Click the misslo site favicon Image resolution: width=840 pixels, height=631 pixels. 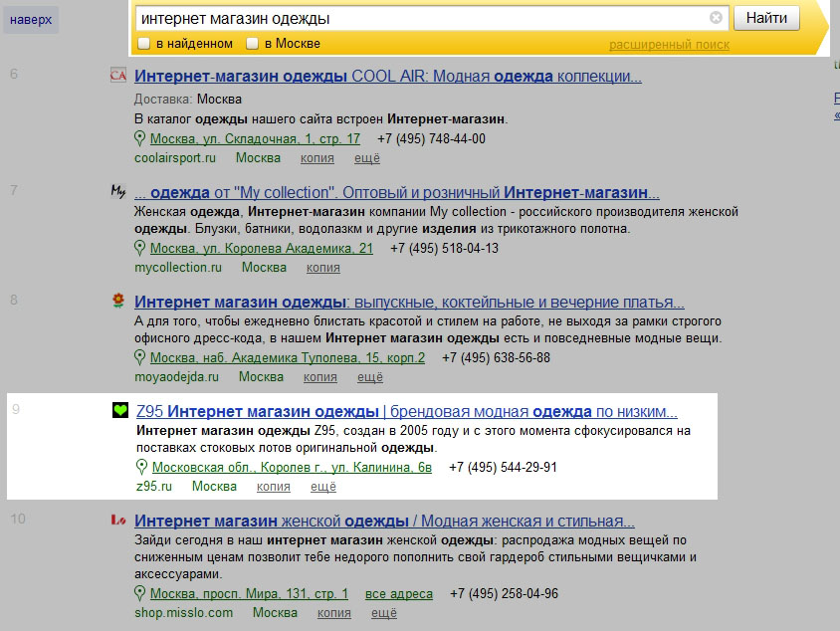point(117,520)
